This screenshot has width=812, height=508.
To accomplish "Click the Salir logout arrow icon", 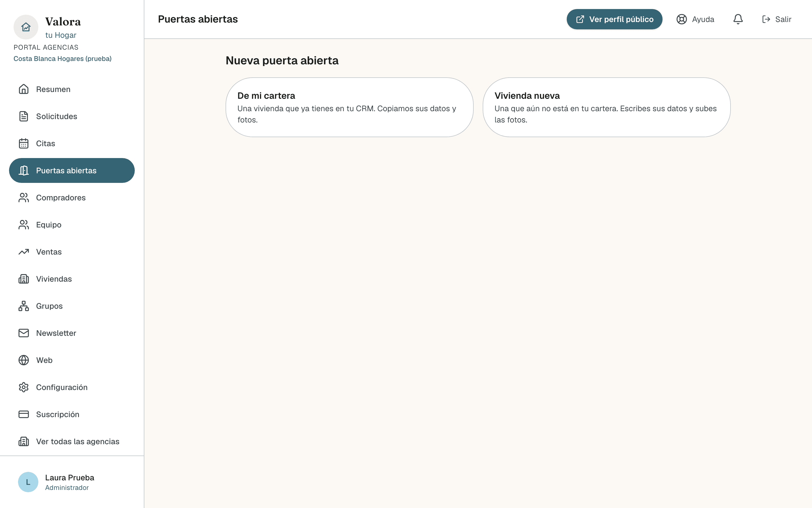I will pos(766,19).
